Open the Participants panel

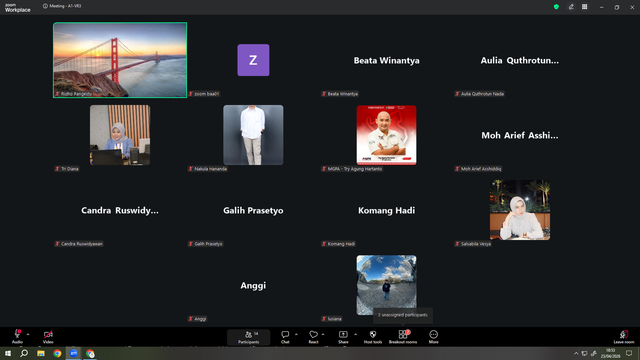[x=249, y=337]
